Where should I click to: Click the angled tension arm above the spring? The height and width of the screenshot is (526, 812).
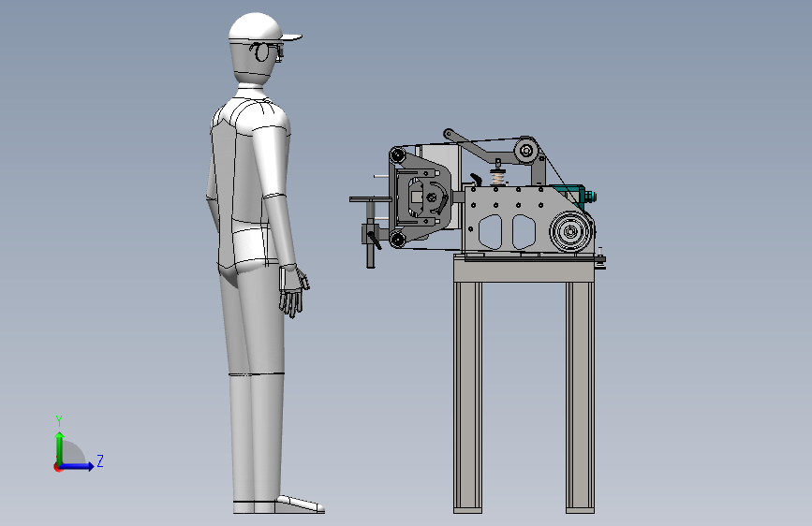(482, 148)
